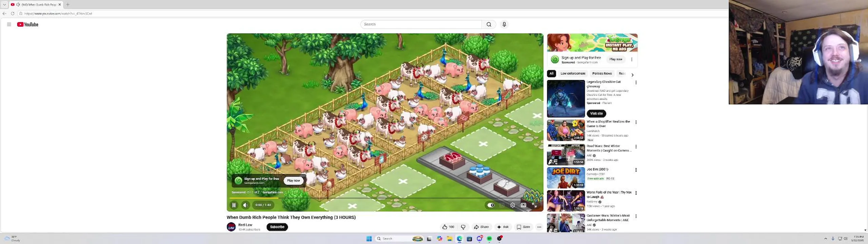This screenshot has width=868, height=244.
Task: Click the taskbar Search box
Action: pyautogui.click(x=399, y=239)
